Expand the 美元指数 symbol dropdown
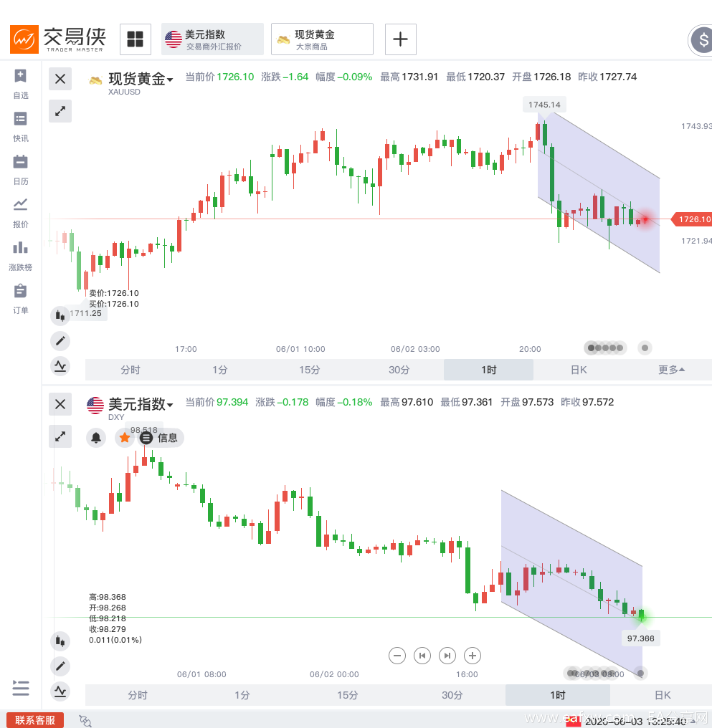This screenshot has width=712, height=728. [x=141, y=404]
